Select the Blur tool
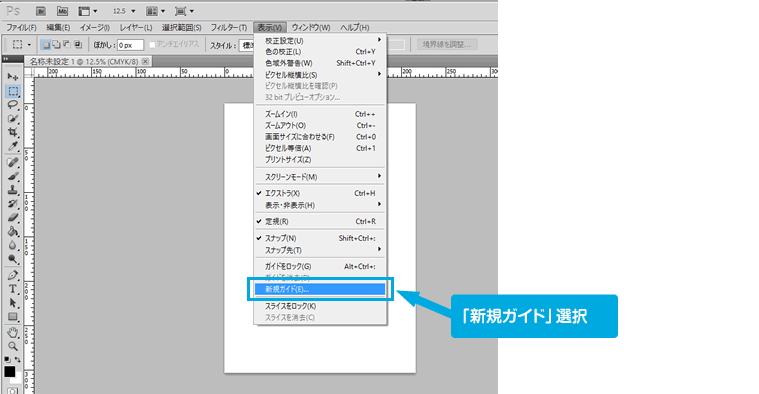 13,245
